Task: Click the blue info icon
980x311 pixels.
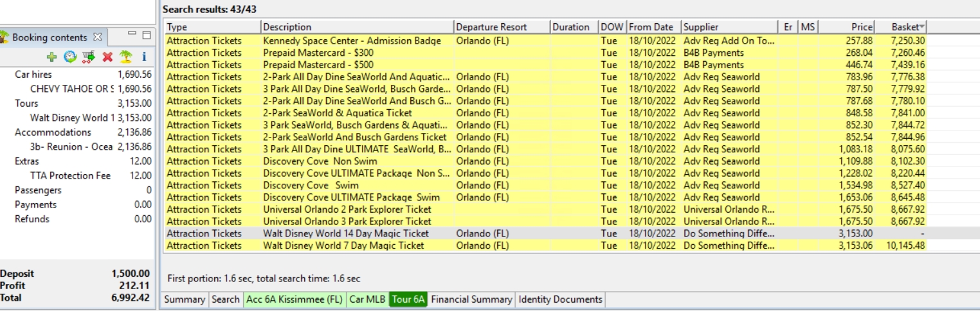Action: (144, 57)
